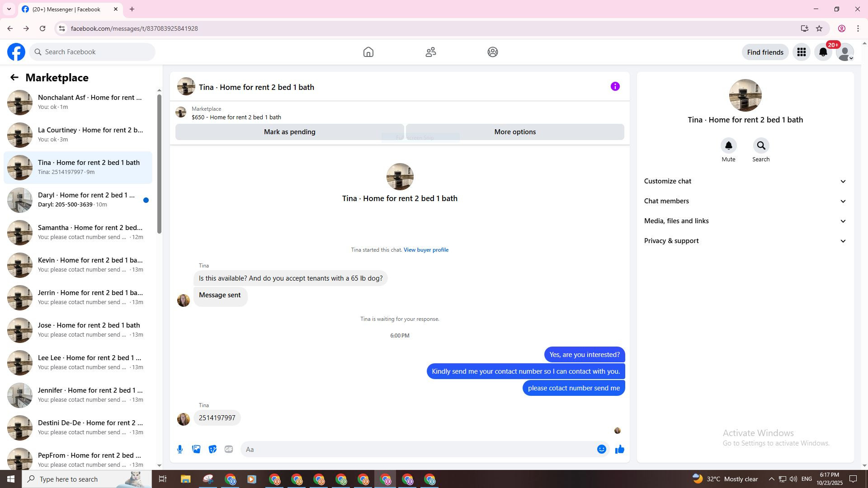868x488 pixels.
Task: Click the Aa message input field
Action: click(x=416, y=449)
